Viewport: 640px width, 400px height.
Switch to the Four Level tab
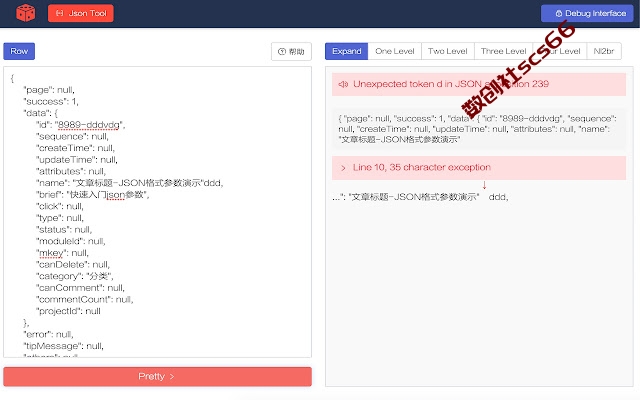560,51
